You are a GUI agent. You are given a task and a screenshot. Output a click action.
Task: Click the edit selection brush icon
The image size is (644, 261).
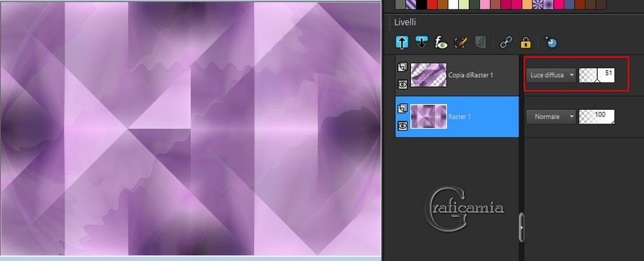[461, 42]
